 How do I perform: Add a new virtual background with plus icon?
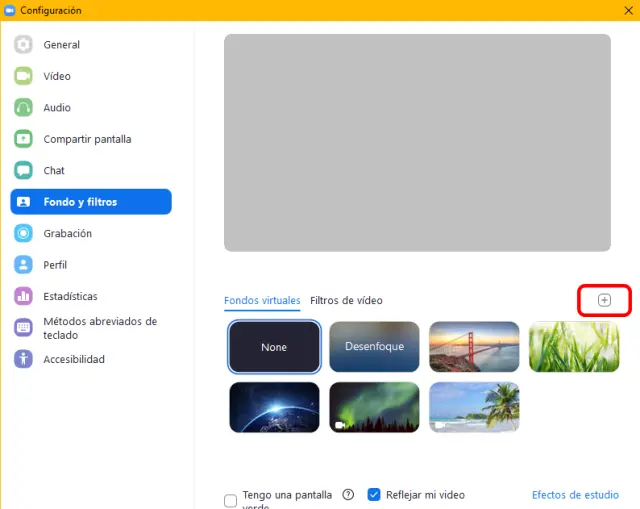(x=604, y=300)
